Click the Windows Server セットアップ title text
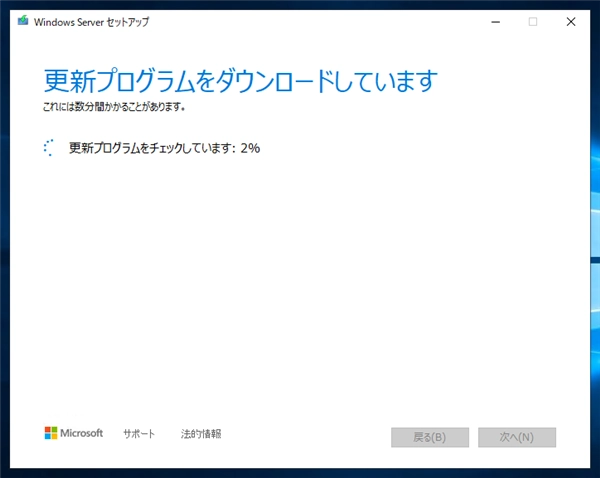Screen dimensions: 600x478 (91, 22)
